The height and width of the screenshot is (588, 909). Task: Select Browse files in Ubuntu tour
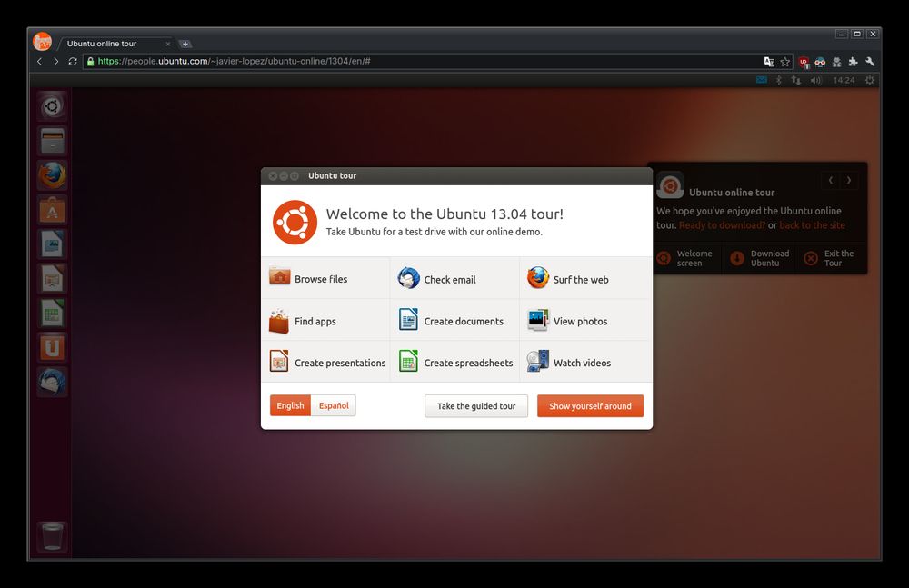tap(325, 278)
